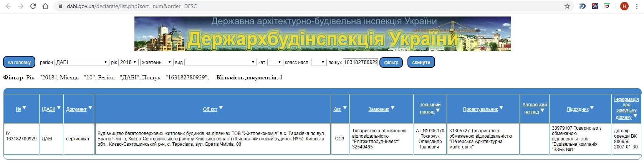Select the Печерська Архітектурна майстерня cell

(x=483, y=139)
